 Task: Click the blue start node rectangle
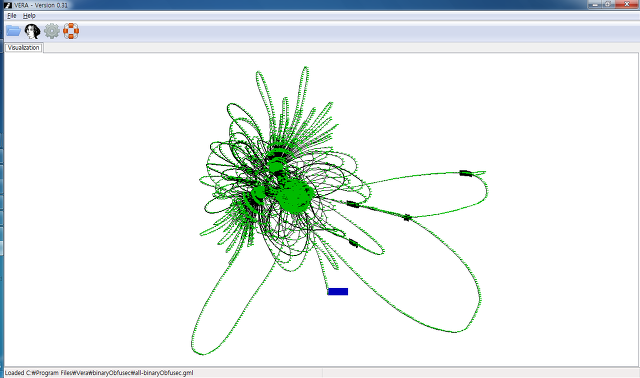pos(338,291)
